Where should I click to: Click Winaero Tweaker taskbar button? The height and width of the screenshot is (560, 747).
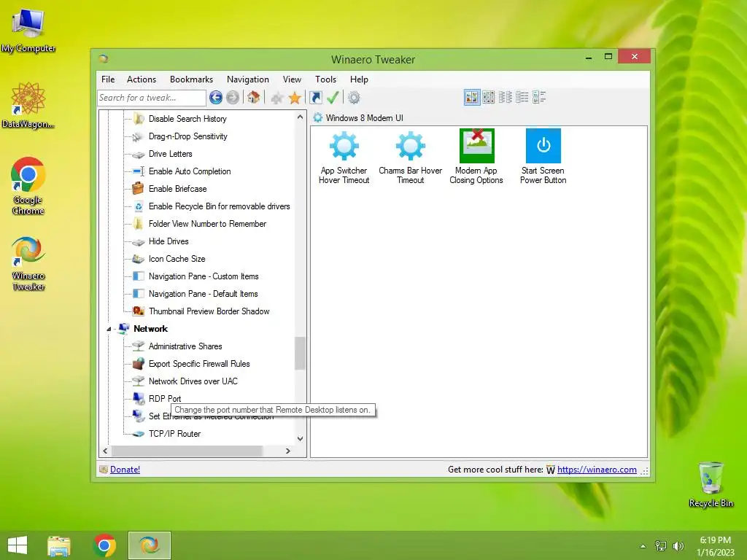[149, 545]
